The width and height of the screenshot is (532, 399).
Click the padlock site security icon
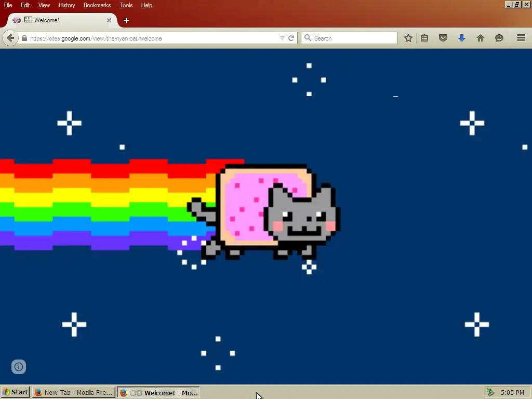tap(24, 38)
